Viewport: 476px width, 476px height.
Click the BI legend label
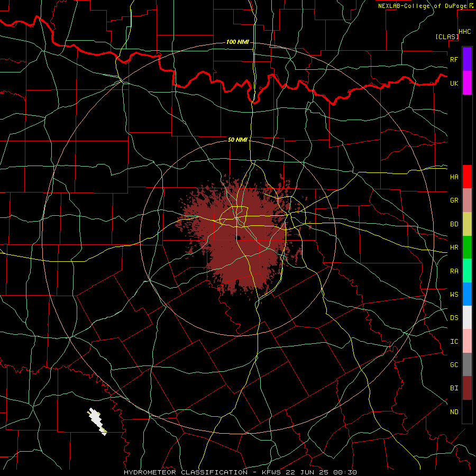click(x=454, y=388)
